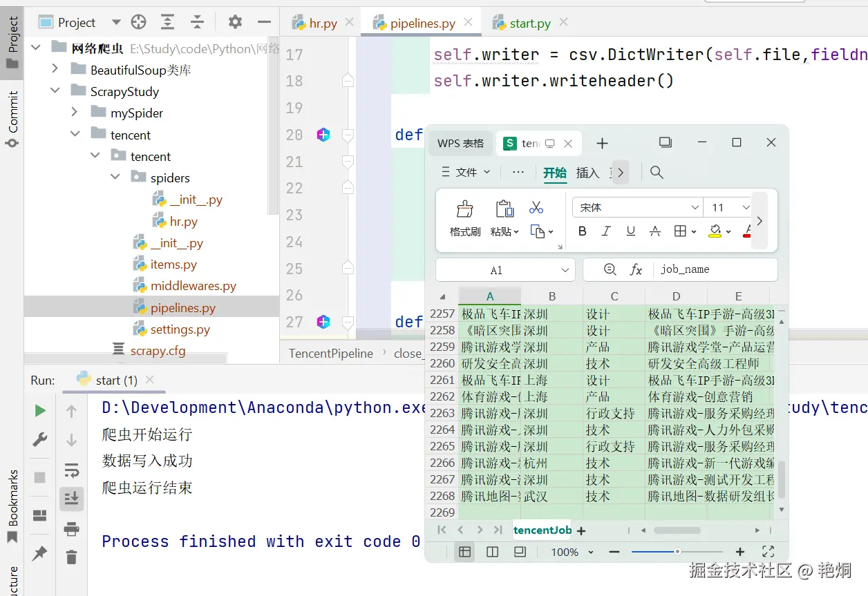Click the down-arrow stack trace icon in Run

coord(71,440)
